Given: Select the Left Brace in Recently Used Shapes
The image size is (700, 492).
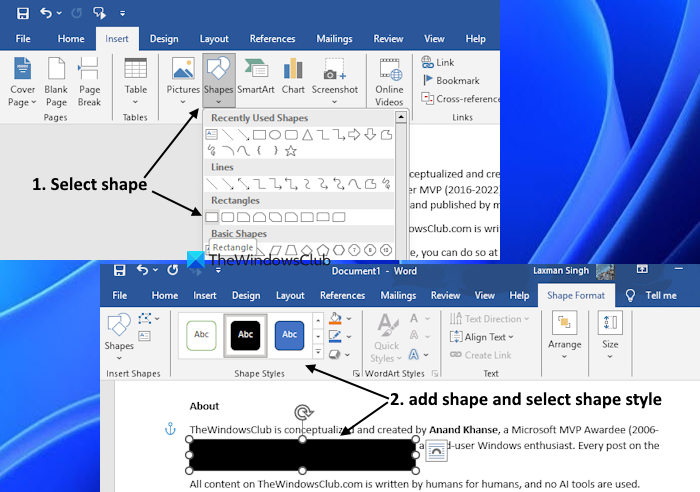Looking at the screenshot, I should point(259,151).
